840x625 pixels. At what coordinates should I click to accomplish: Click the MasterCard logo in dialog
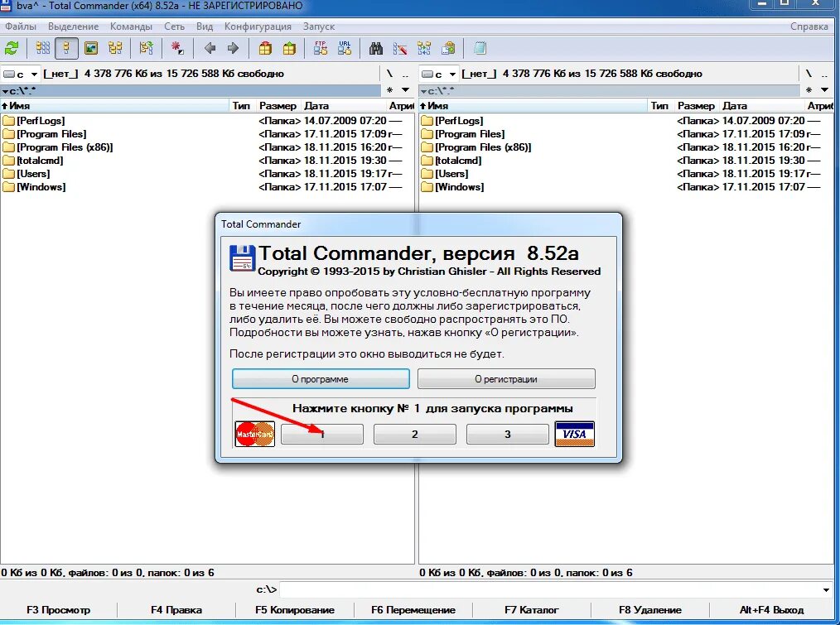click(255, 434)
